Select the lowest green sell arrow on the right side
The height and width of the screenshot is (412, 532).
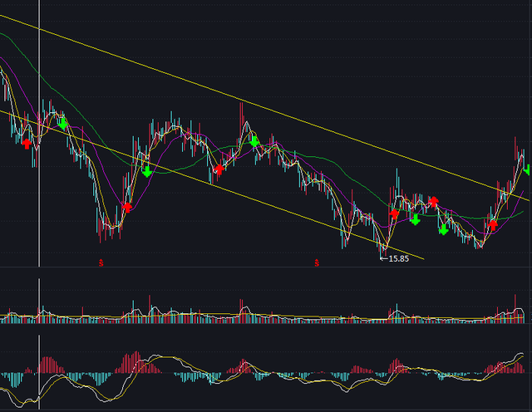[444, 229]
